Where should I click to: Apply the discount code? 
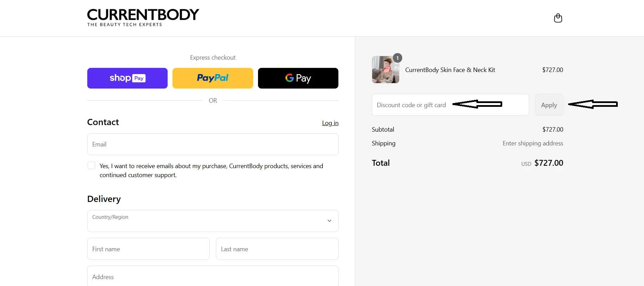click(x=549, y=105)
